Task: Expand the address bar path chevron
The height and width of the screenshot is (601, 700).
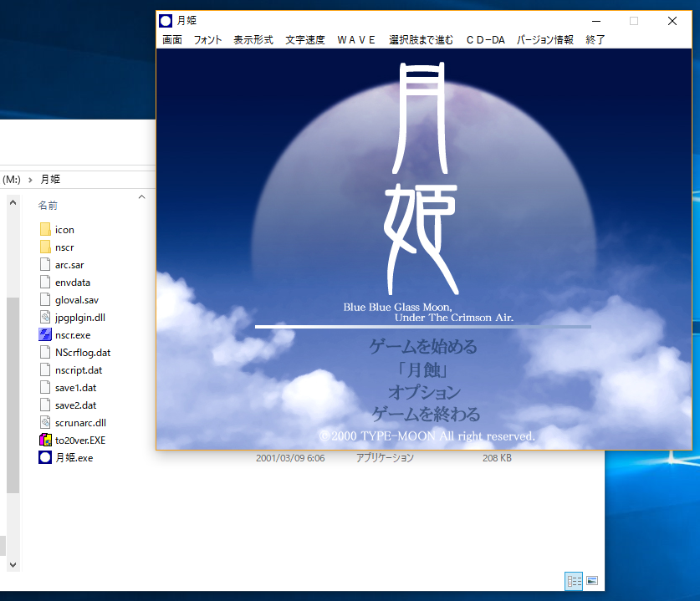Action: 31,180
